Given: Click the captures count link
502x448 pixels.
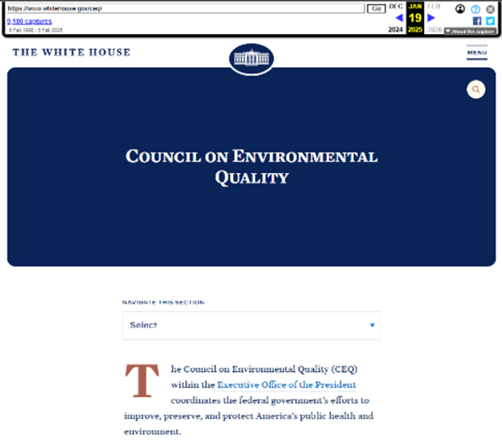Looking at the screenshot, I should 29,21.
